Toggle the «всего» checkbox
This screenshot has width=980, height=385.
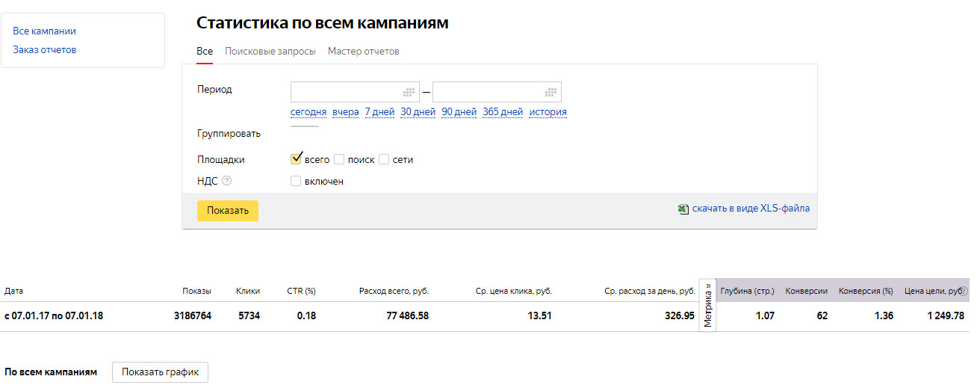[x=296, y=158]
